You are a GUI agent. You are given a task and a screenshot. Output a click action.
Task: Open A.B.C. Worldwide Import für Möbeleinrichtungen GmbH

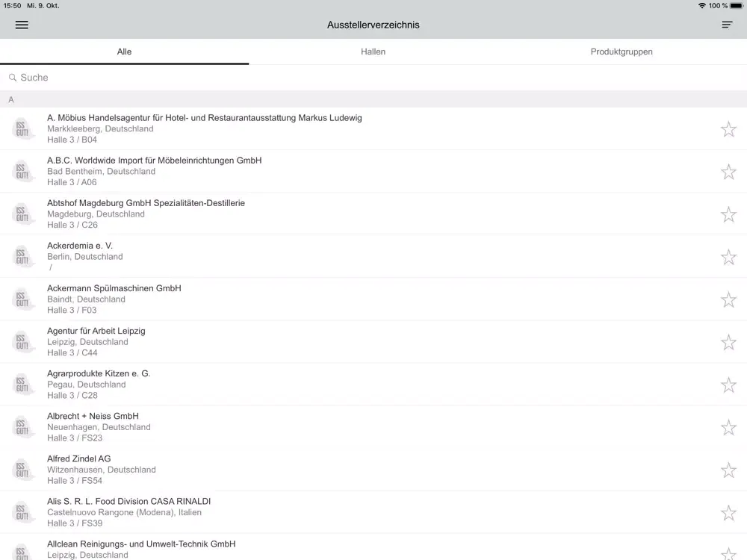pos(373,172)
